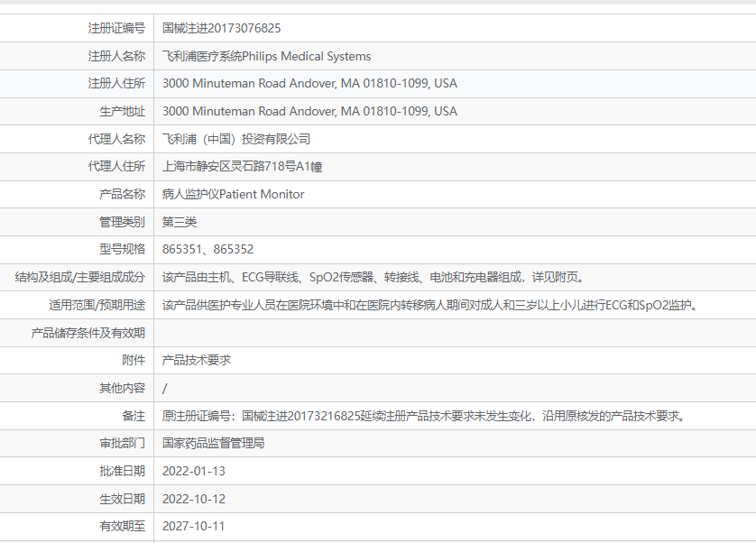Screen dimensions: 756x543
Task: Select registration number 国械注进20173076825
Action: (221, 28)
